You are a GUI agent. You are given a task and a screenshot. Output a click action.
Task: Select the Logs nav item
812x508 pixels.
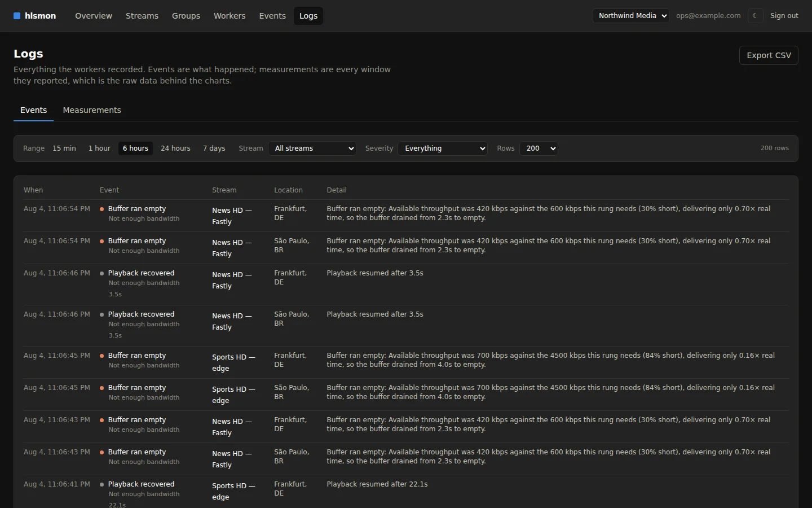pyautogui.click(x=308, y=16)
